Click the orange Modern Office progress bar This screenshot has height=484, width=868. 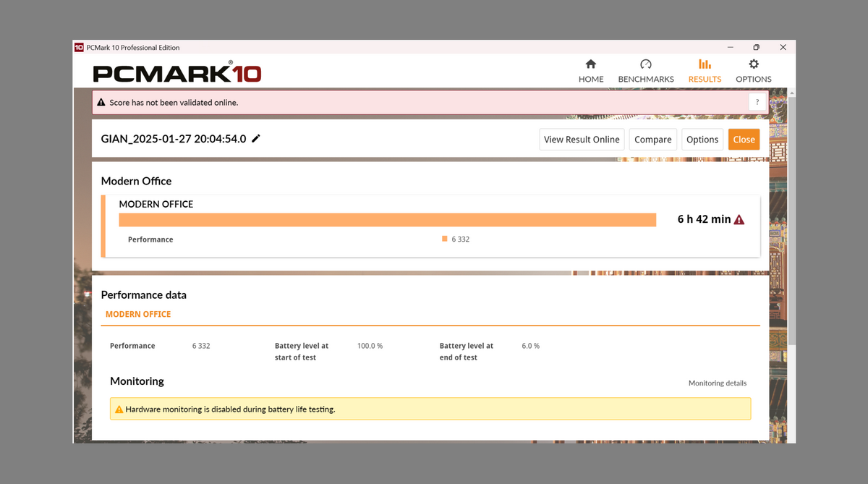[x=387, y=220]
